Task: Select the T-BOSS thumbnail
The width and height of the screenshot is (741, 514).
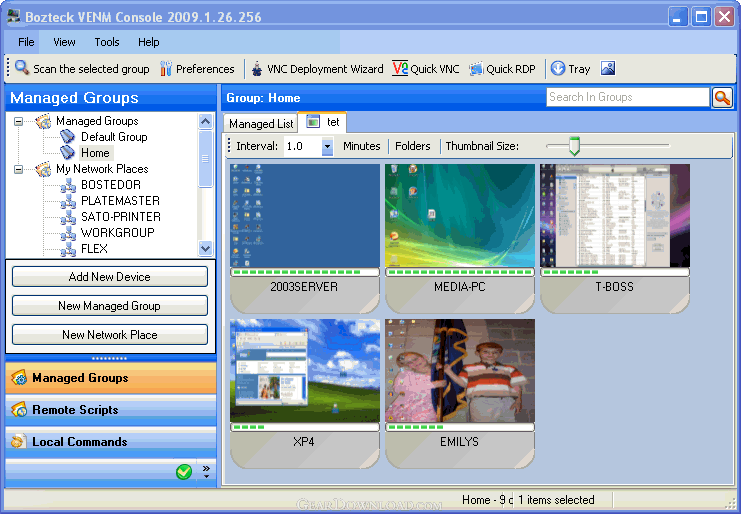Action: pyautogui.click(x=615, y=238)
